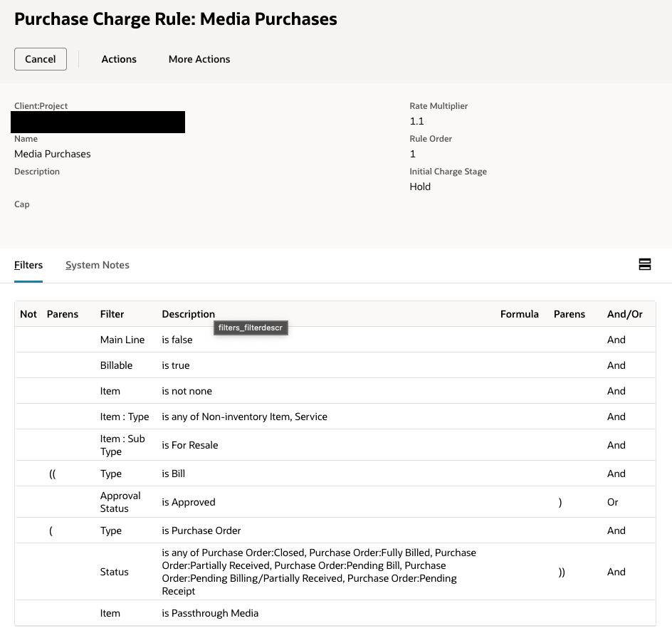Select the Status filter cell
This screenshot has height=643, width=672.
[115, 572]
